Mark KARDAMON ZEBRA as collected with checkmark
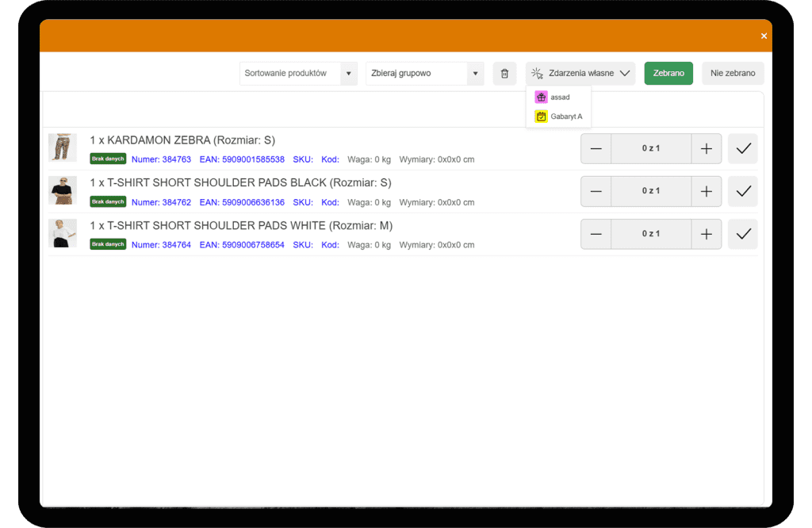 coord(743,148)
